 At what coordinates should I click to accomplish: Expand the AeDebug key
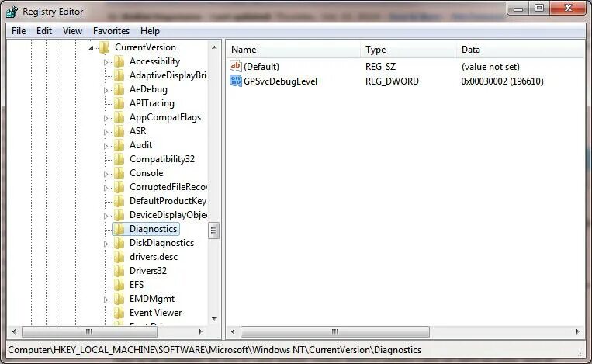(106, 90)
